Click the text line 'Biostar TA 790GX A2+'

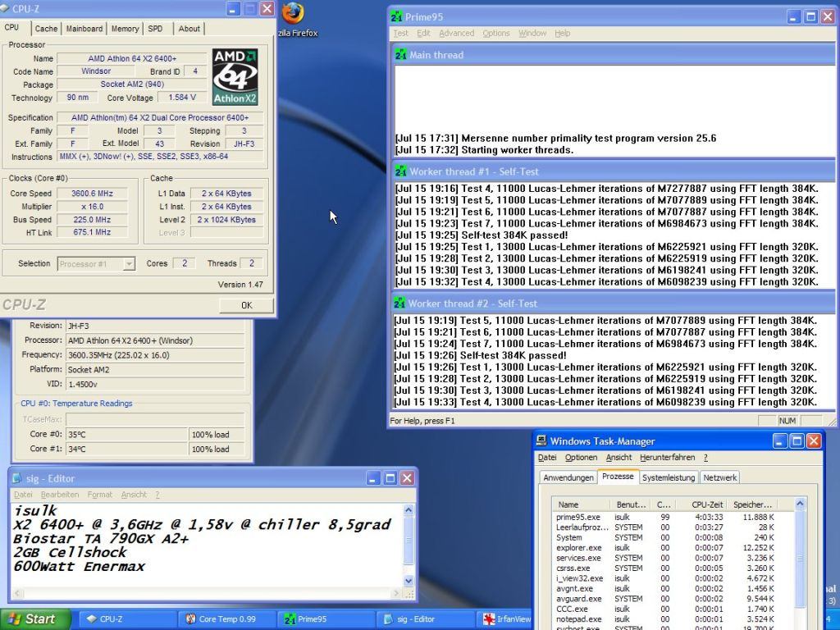pyautogui.click(x=101, y=538)
